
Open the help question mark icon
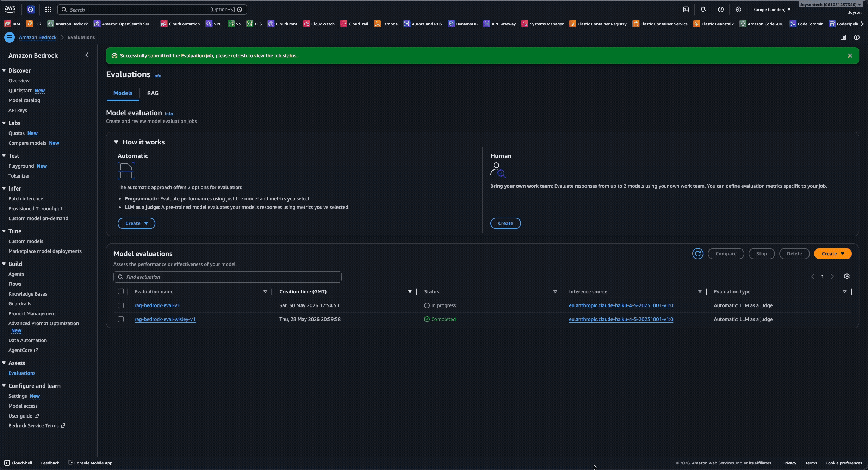pyautogui.click(x=720, y=10)
